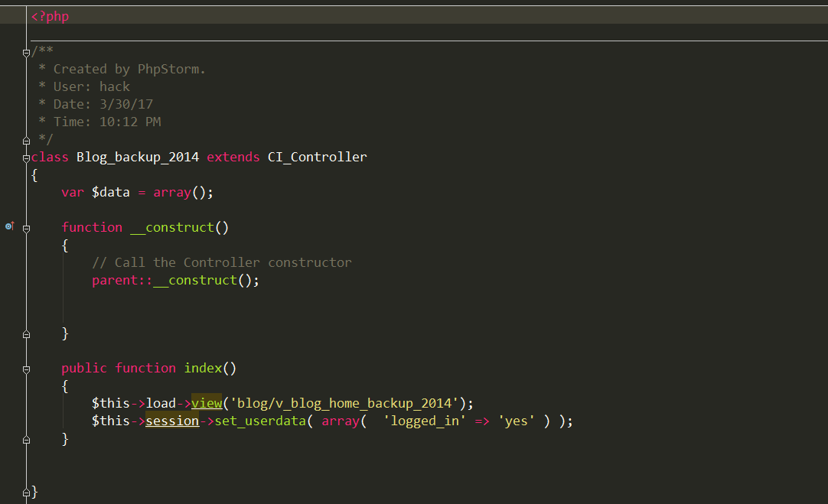Click the fold end marker at the class closing brace
The image size is (828, 504).
[x=27, y=492]
